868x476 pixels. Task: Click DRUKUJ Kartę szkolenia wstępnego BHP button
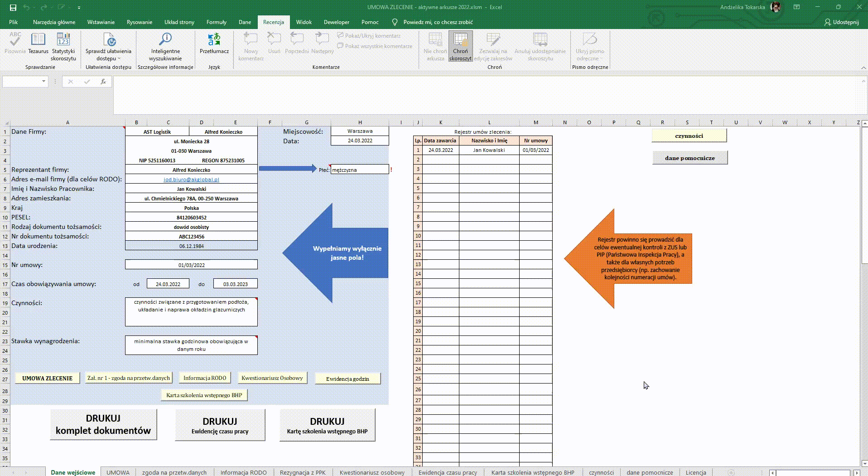click(x=327, y=425)
